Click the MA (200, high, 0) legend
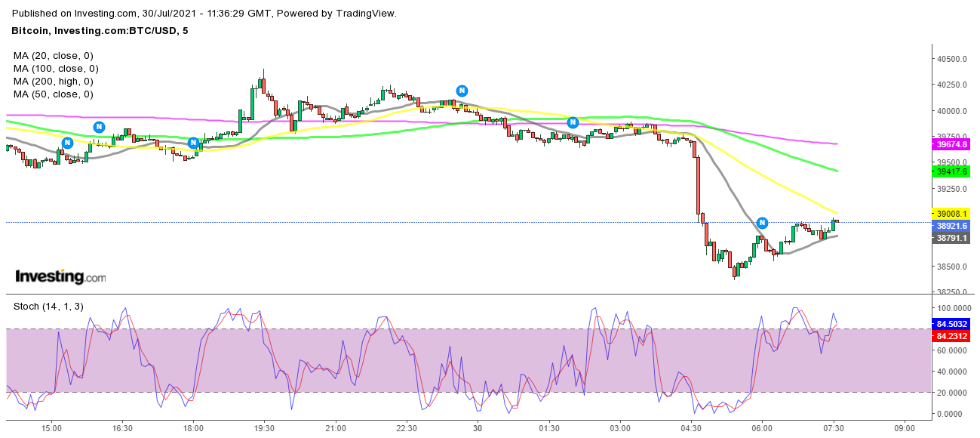 point(53,82)
